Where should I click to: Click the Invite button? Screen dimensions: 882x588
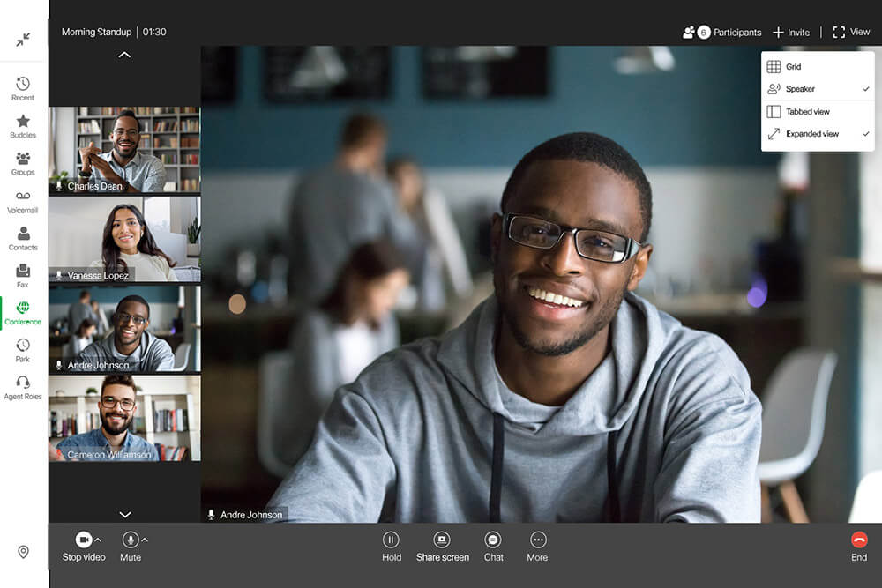pyautogui.click(x=791, y=32)
